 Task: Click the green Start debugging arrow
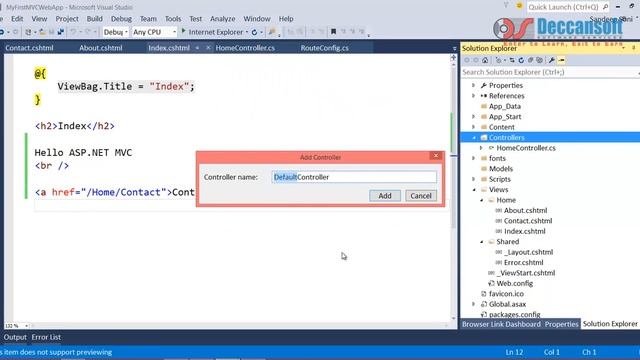183,31
